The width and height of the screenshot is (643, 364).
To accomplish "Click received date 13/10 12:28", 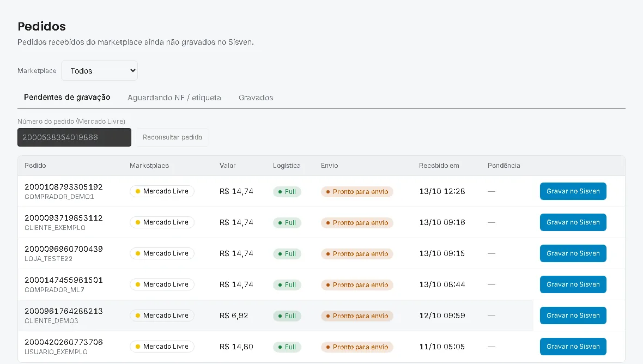I will tap(442, 191).
